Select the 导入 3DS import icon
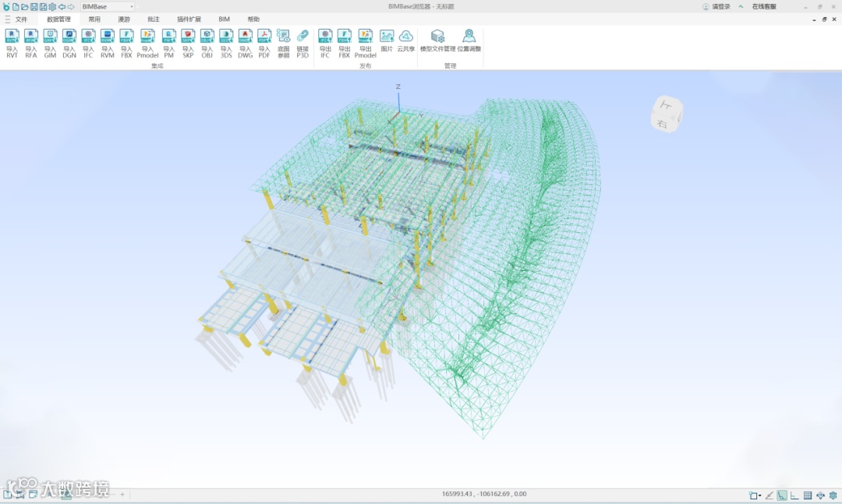 click(x=226, y=44)
